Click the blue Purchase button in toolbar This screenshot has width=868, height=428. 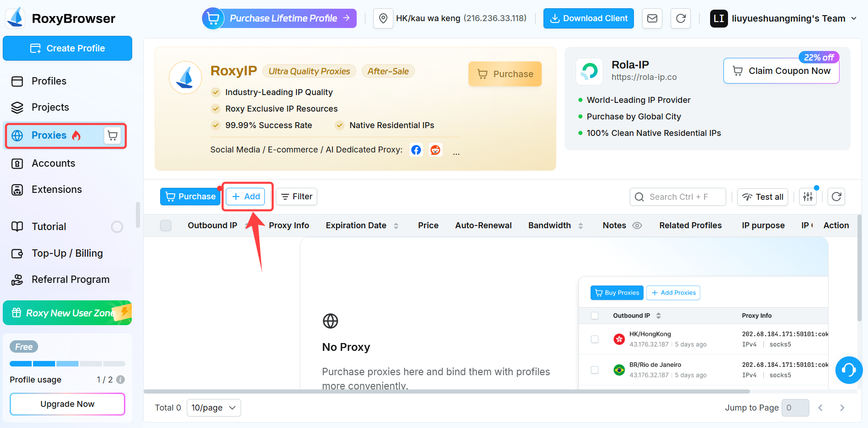(x=190, y=197)
